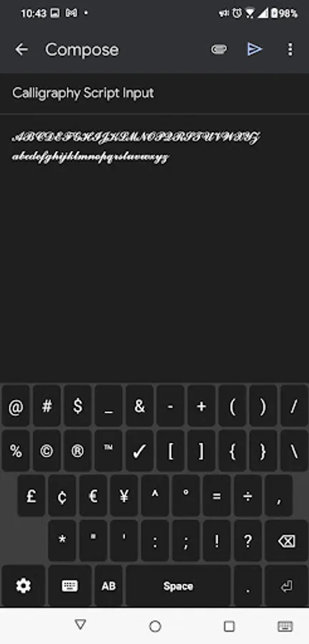Tap the Android back triangle button
309x644 pixels.
click(80, 625)
